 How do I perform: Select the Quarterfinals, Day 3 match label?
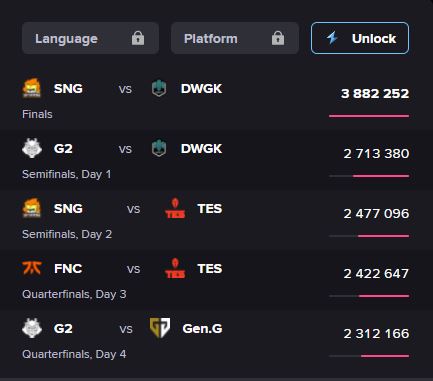click(x=74, y=294)
